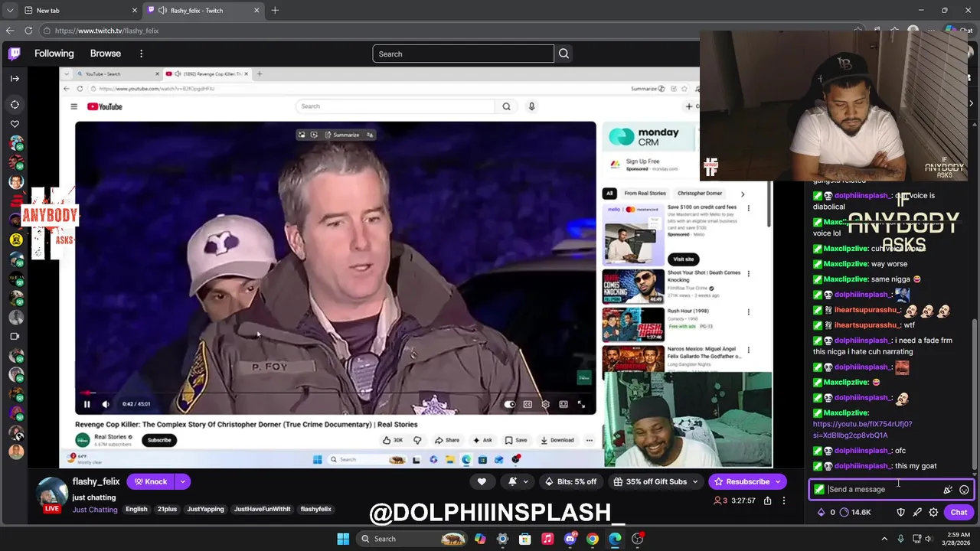Select the JustHaveFunWithIt tag
The image size is (980, 551).
pos(263,510)
